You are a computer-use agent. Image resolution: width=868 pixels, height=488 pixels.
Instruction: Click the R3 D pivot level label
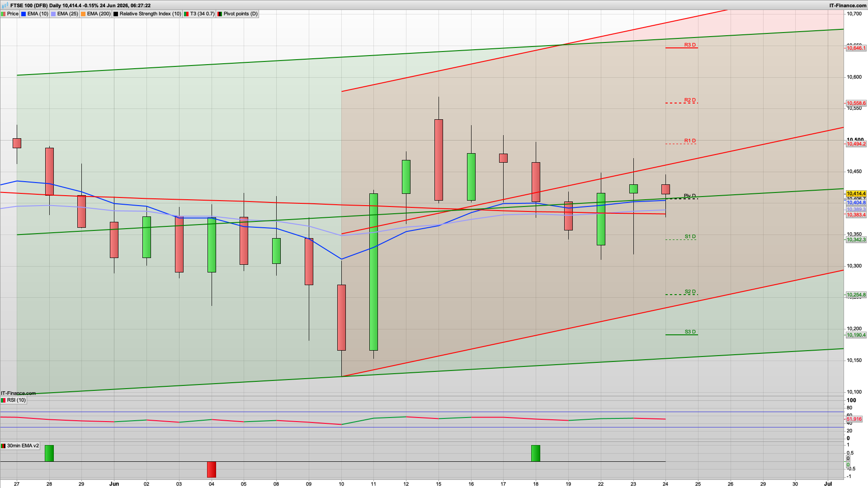[690, 45]
